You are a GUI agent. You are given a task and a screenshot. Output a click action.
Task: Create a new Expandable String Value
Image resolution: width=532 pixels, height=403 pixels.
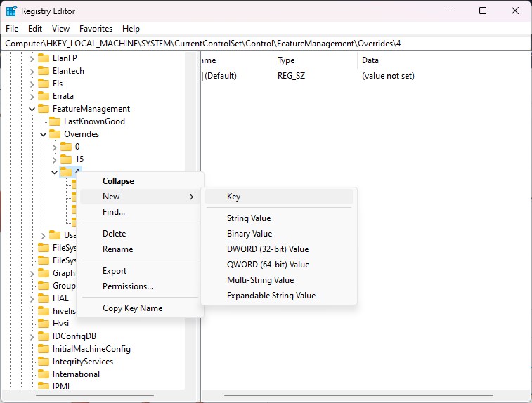[279, 296]
